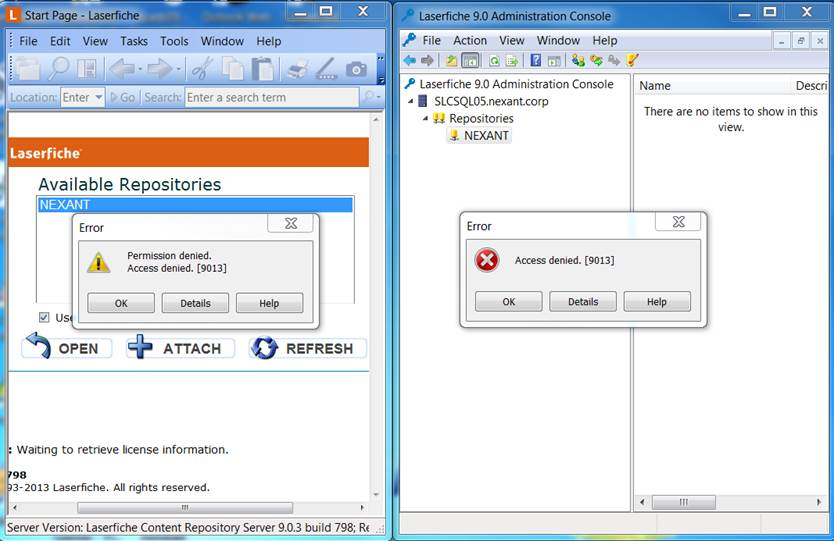Click the magnifying glass search toolbar icon
Screen dimensions: 834x541
point(59,69)
